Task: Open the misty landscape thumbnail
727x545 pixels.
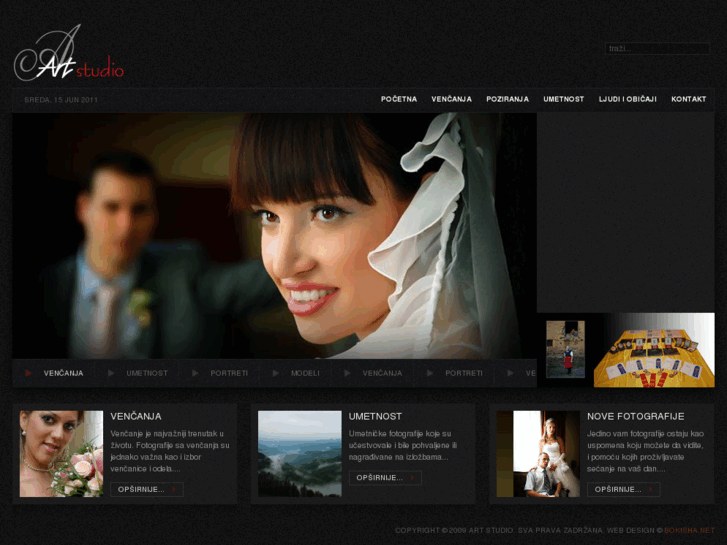Action: click(x=300, y=454)
